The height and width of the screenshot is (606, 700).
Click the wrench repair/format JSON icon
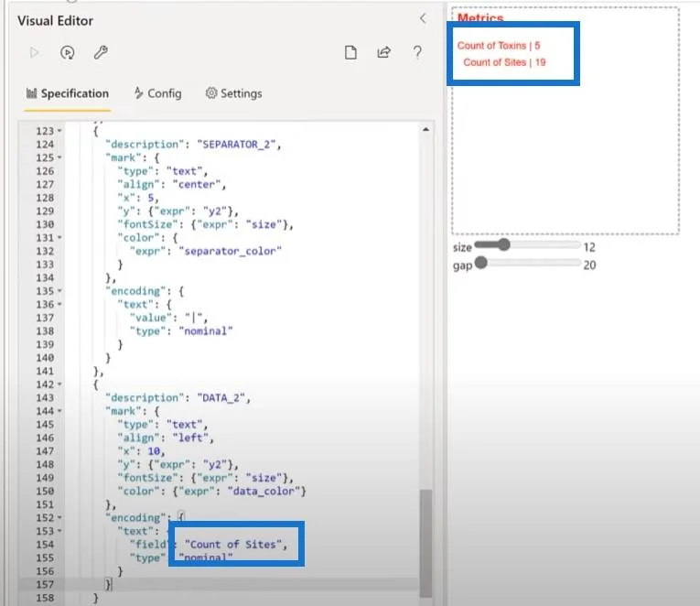(101, 52)
